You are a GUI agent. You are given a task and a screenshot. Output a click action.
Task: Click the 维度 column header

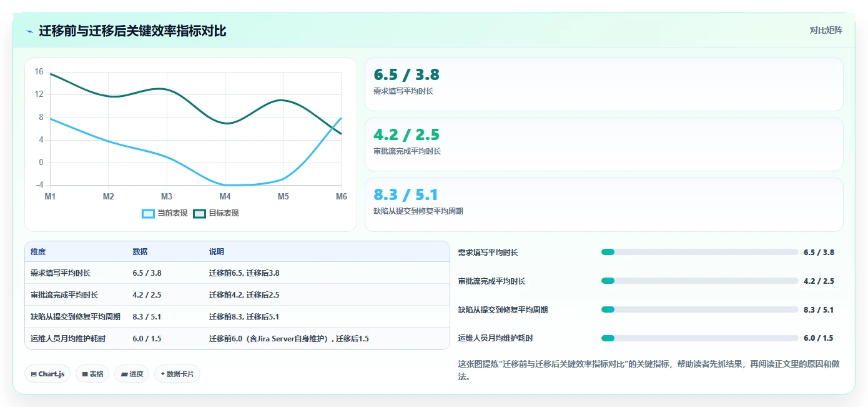pos(38,252)
